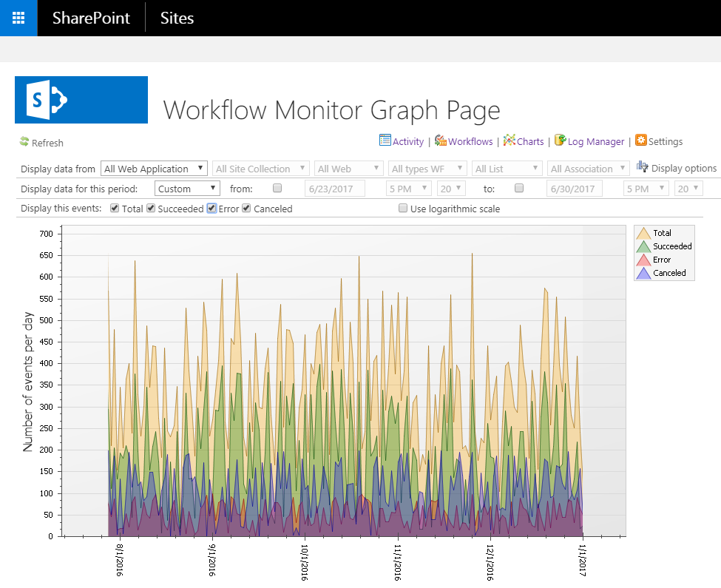Click the SharePoint site logo
Viewport: 721px width, 588px height.
pyautogui.click(x=81, y=100)
